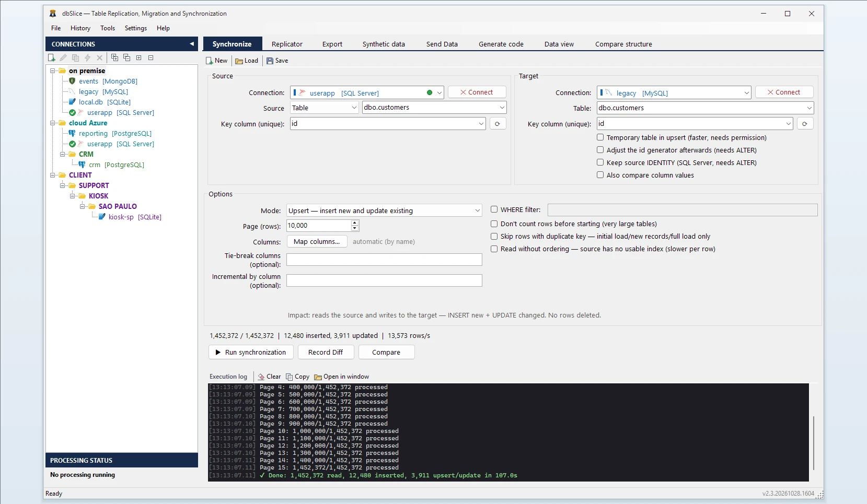Open the Mode Upsert dropdown
The height and width of the screenshot is (504, 867).
(384, 210)
